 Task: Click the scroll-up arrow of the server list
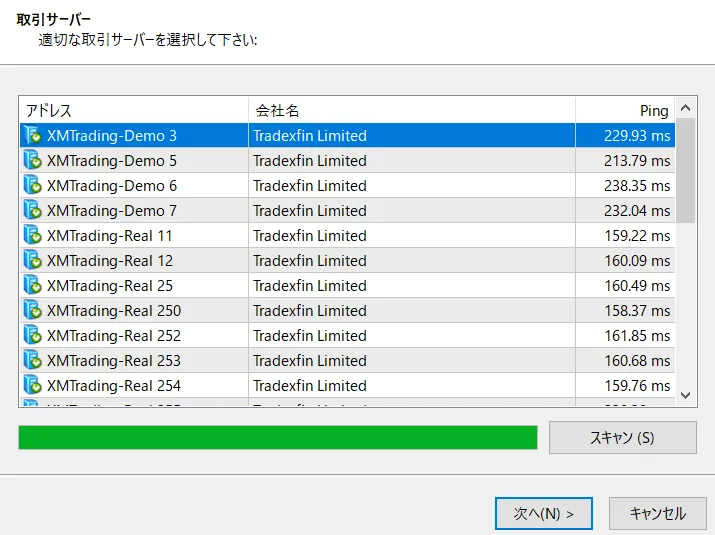click(685, 108)
